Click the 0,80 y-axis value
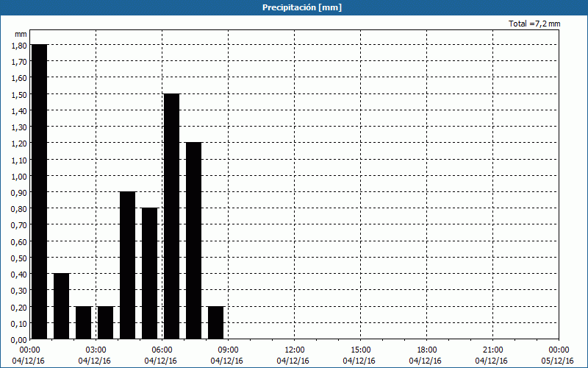 click(x=19, y=209)
